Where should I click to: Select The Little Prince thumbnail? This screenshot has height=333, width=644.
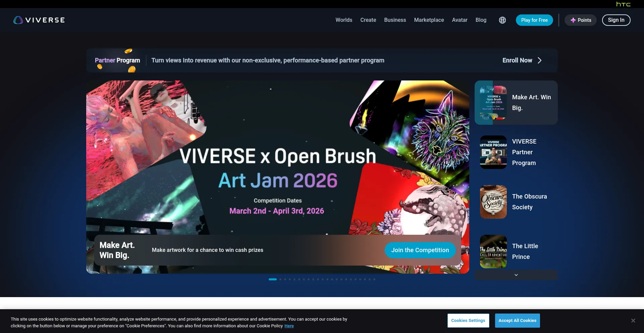(493, 252)
